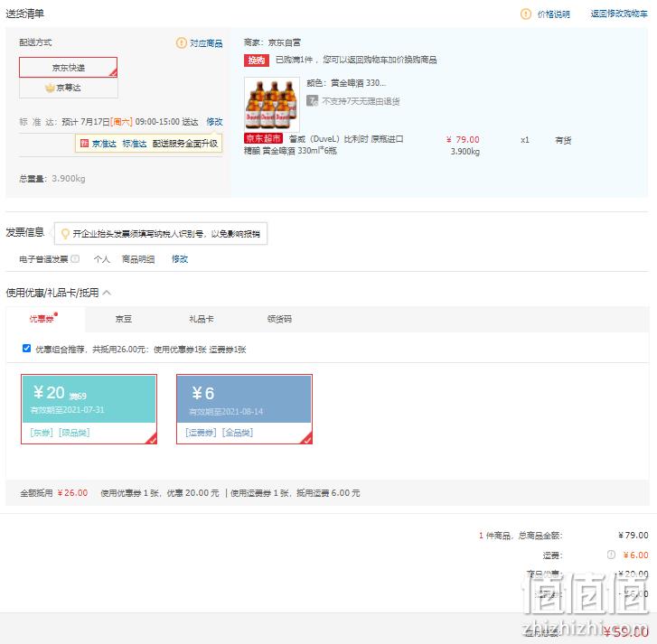Click the crown icon beside 京尊达
Viewport: 657px width, 644px height.
click(50, 88)
